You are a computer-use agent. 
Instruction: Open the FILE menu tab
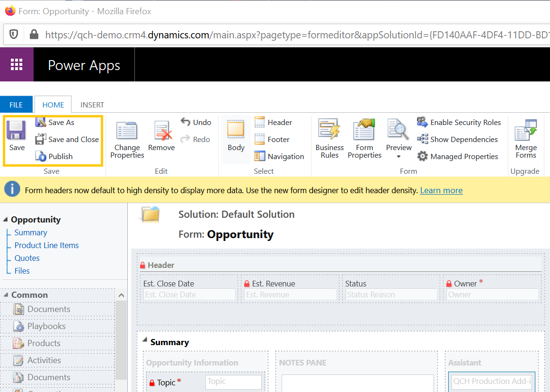tap(16, 105)
